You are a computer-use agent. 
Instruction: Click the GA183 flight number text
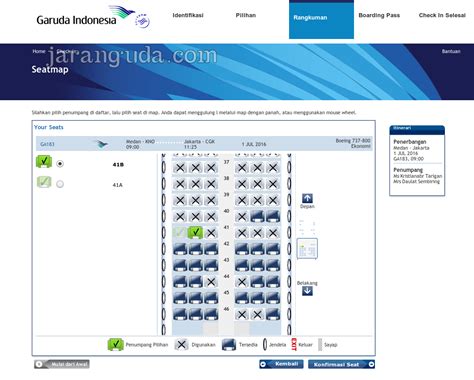tap(47, 144)
